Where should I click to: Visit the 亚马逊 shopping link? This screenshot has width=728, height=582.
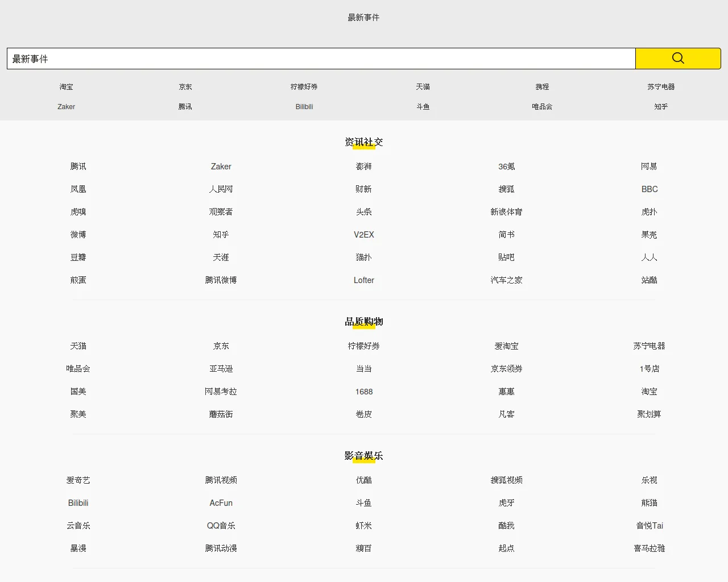[221, 369]
